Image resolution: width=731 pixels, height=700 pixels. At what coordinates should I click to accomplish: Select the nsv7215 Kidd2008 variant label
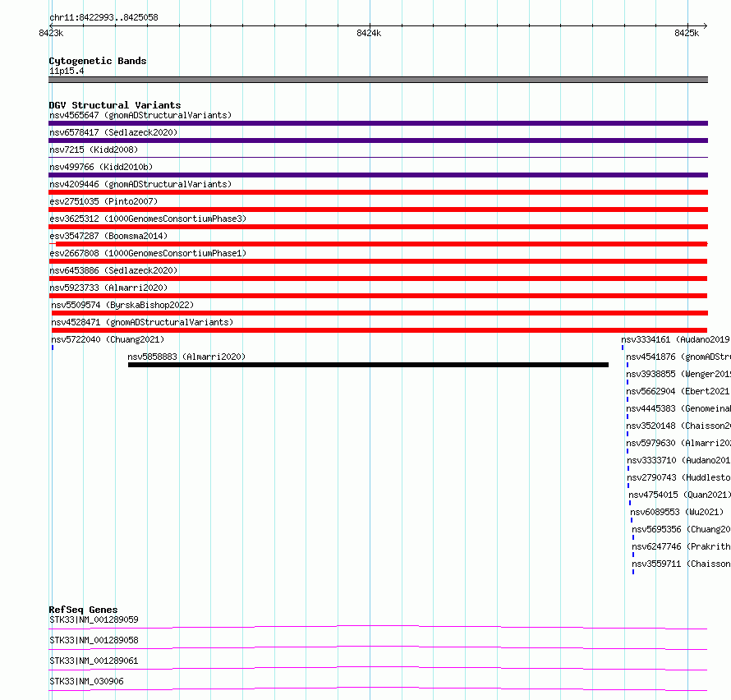click(94, 150)
